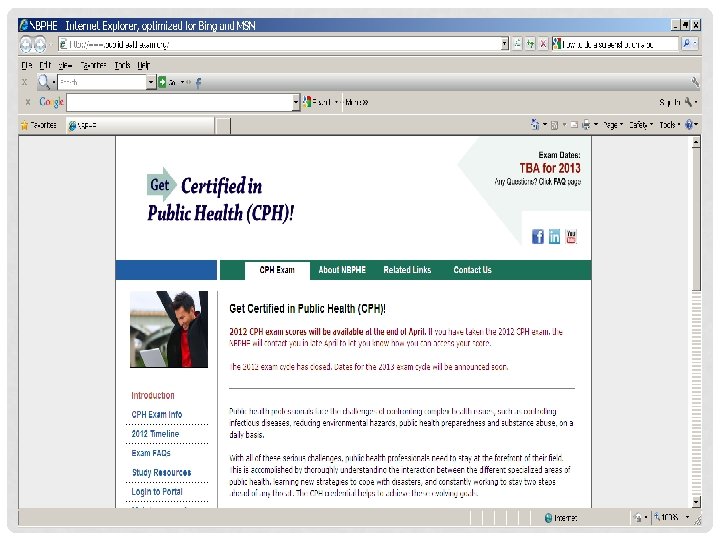This screenshot has width=720, height=540.
Task: Open the Tools dropdown in command bar
Action: (x=670, y=125)
